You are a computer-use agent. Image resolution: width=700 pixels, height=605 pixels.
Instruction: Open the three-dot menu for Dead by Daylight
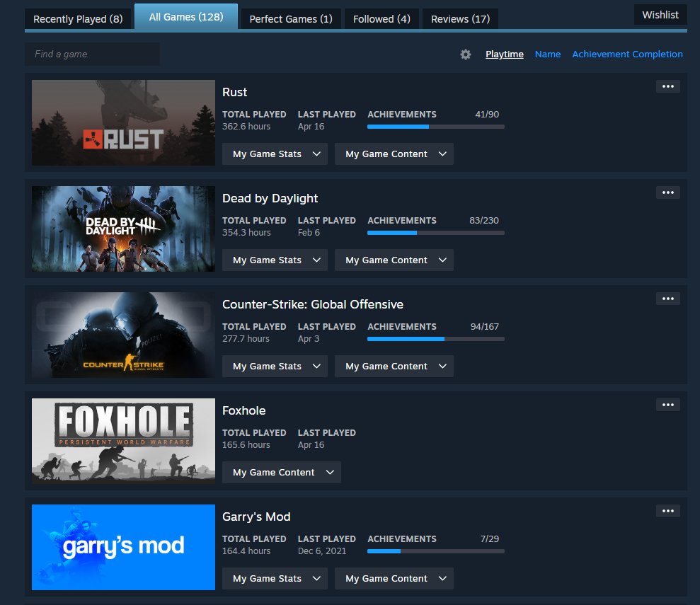668,192
